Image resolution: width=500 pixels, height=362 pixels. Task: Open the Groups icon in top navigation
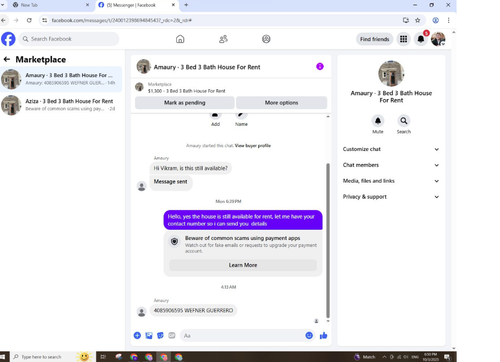(266, 39)
